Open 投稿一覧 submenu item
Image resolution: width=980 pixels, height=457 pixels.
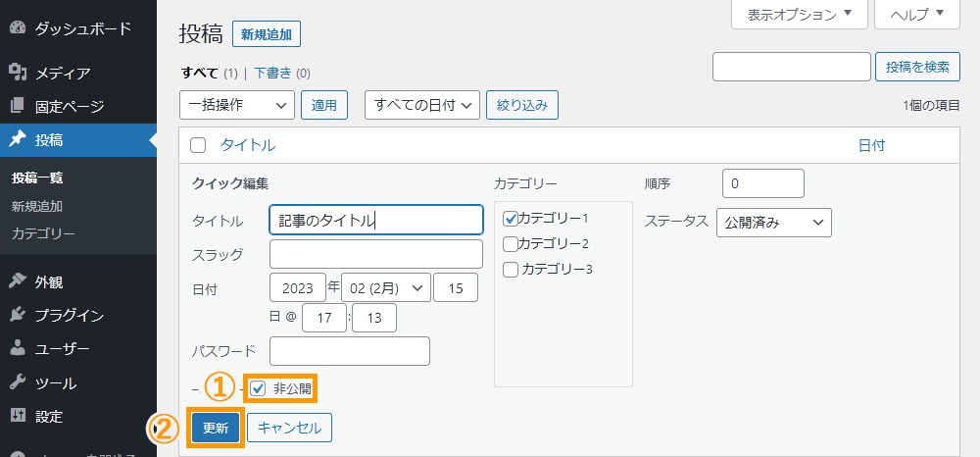coord(37,178)
